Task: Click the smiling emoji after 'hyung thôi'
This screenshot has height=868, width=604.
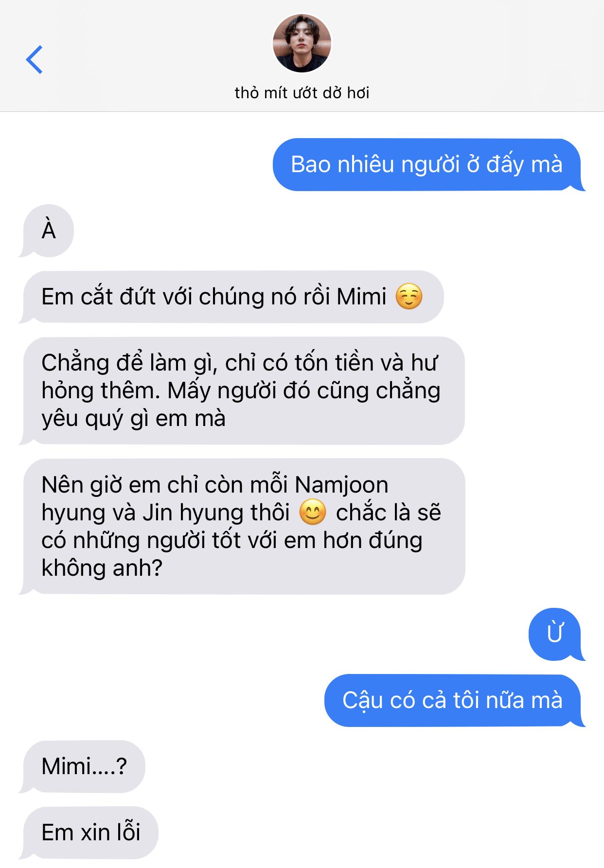Action: [x=312, y=513]
